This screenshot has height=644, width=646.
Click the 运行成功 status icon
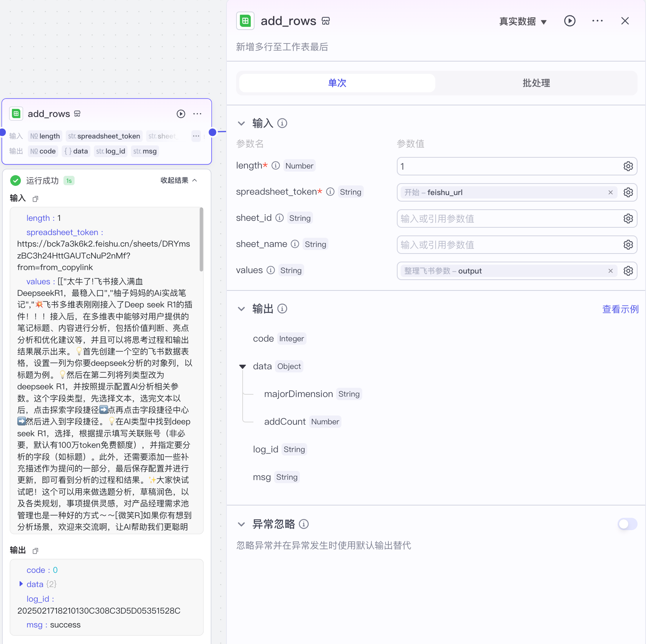pos(16,180)
